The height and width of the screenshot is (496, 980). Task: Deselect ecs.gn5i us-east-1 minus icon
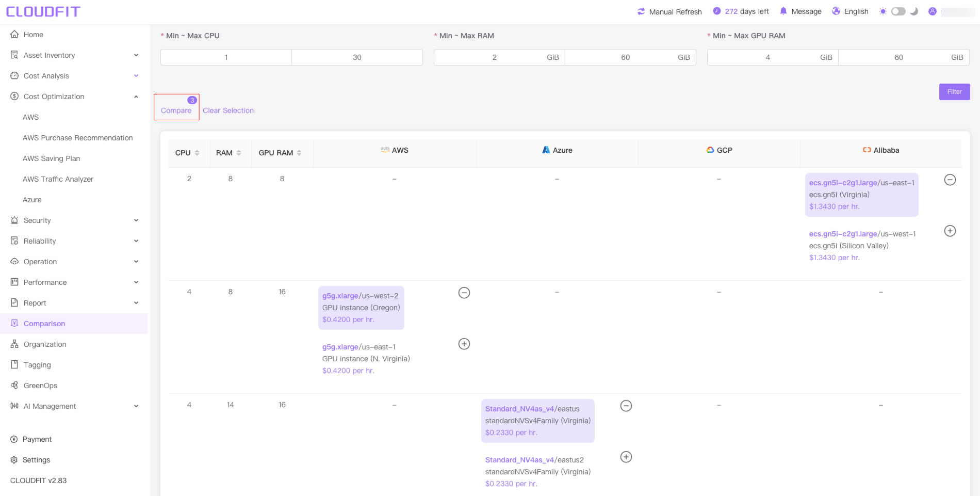(950, 180)
